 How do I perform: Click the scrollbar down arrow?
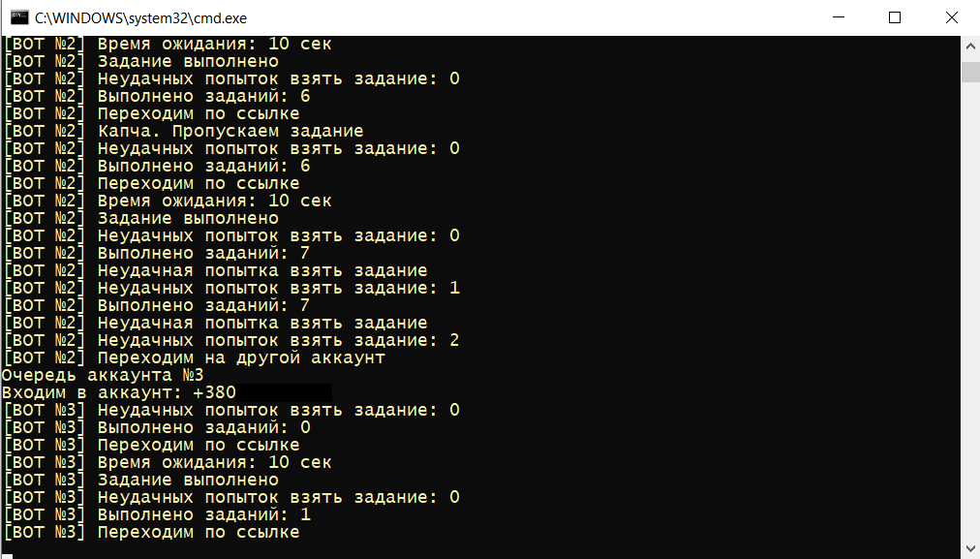coord(970,548)
